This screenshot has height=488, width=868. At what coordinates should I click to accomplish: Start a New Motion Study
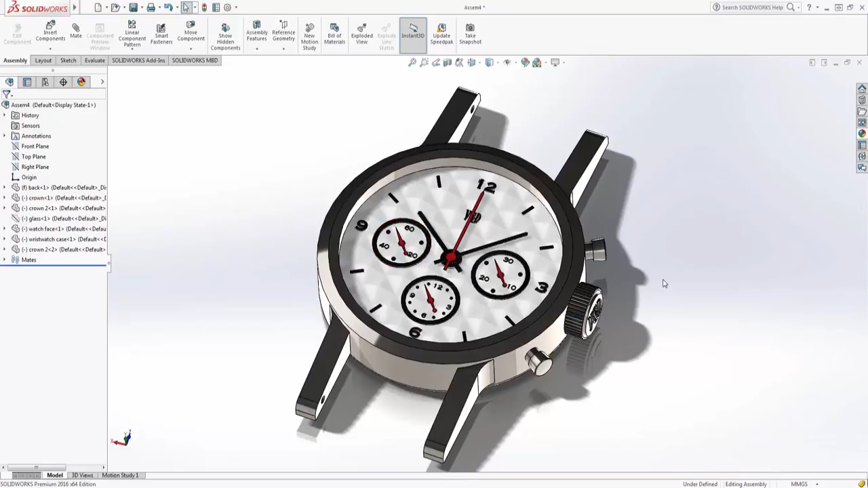point(309,36)
